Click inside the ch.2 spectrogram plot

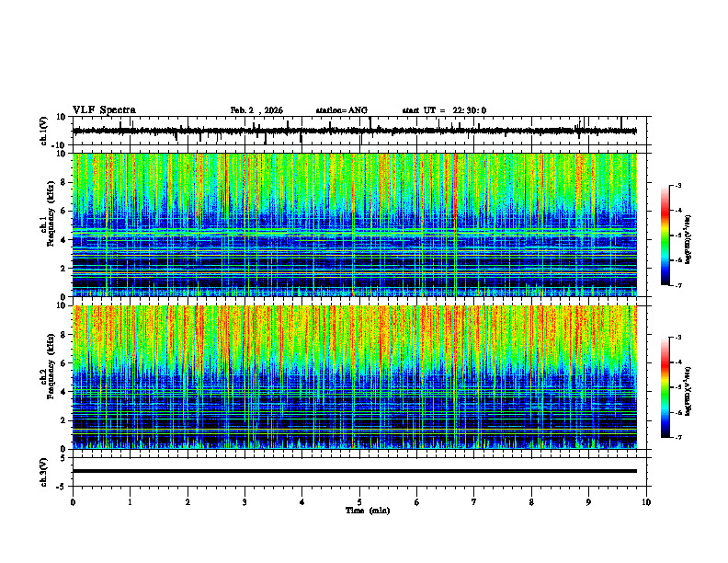[355, 377]
